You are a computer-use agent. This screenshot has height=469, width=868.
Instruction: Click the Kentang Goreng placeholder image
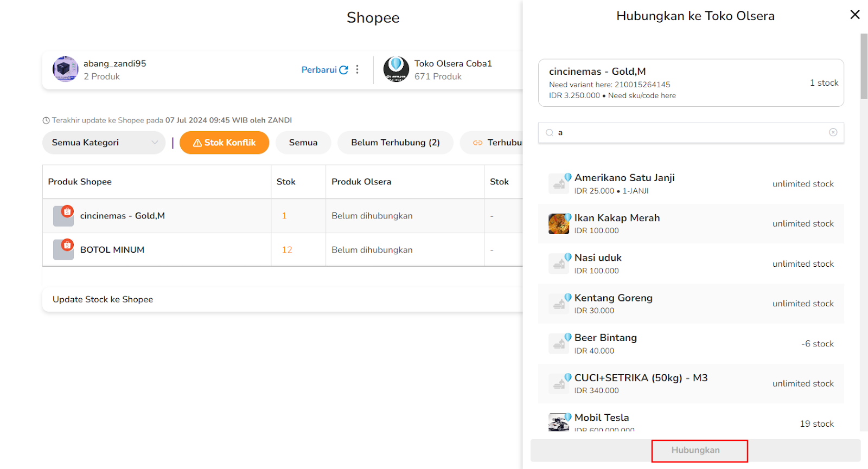[x=559, y=304]
